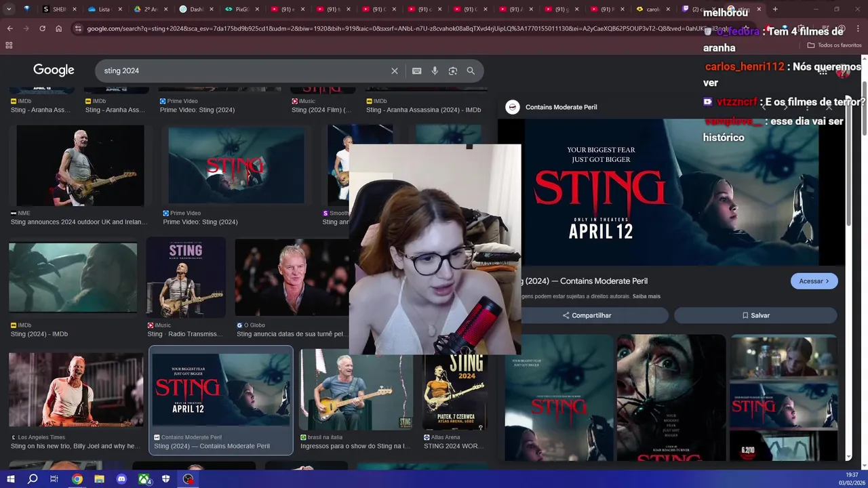Click site icon beside Contains Moderate Peril header

(x=513, y=107)
